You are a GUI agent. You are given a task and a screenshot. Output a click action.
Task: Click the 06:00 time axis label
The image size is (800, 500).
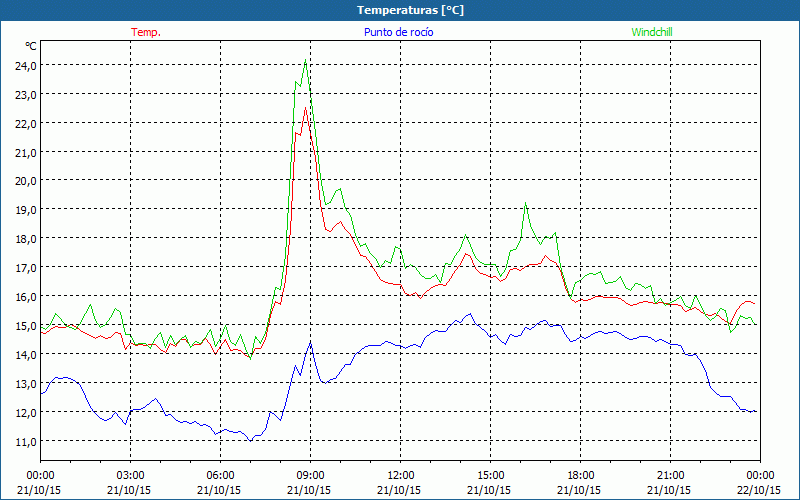point(220,476)
